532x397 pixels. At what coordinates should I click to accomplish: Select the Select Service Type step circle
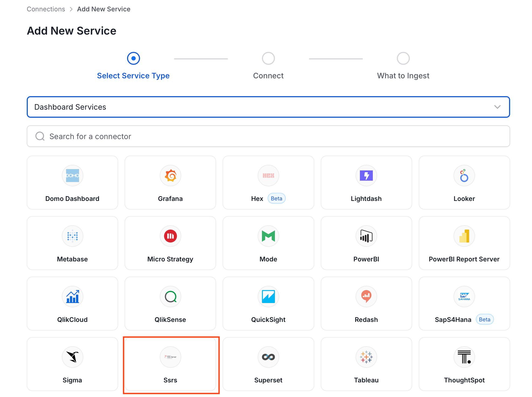click(x=133, y=58)
